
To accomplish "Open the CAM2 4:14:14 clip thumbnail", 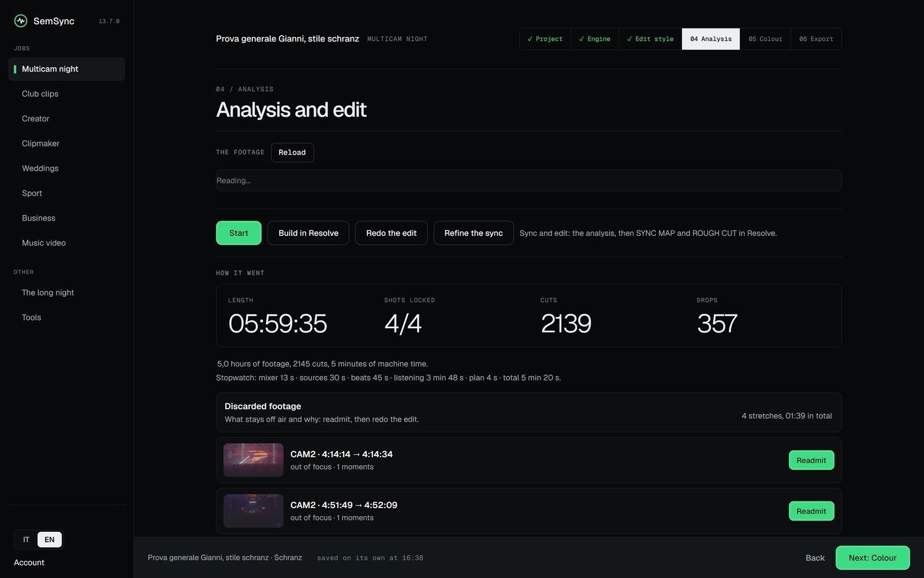I will tap(254, 460).
